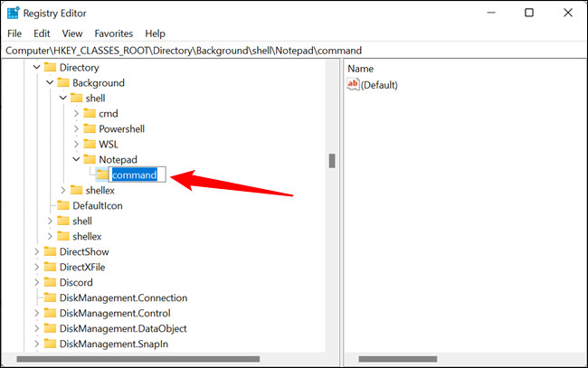Click the tree pane horizontal scrollbar thumb
The height and width of the screenshot is (368, 588).
coord(138,359)
